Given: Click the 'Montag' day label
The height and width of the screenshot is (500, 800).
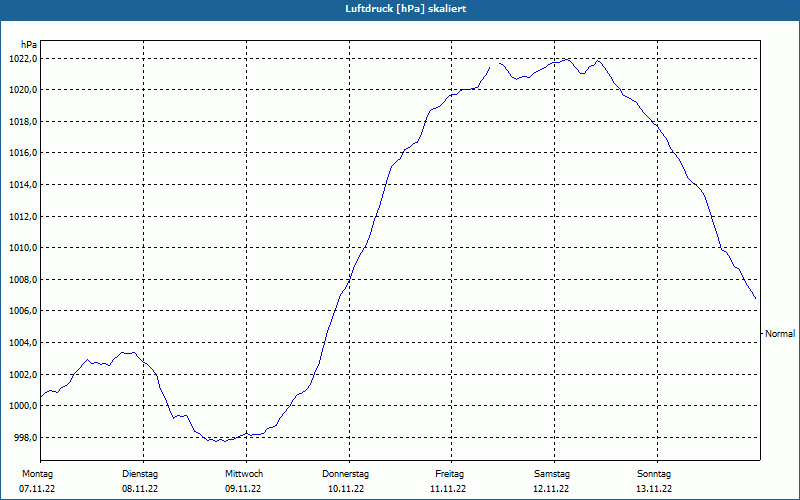Looking at the screenshot, I should [37, 474].
